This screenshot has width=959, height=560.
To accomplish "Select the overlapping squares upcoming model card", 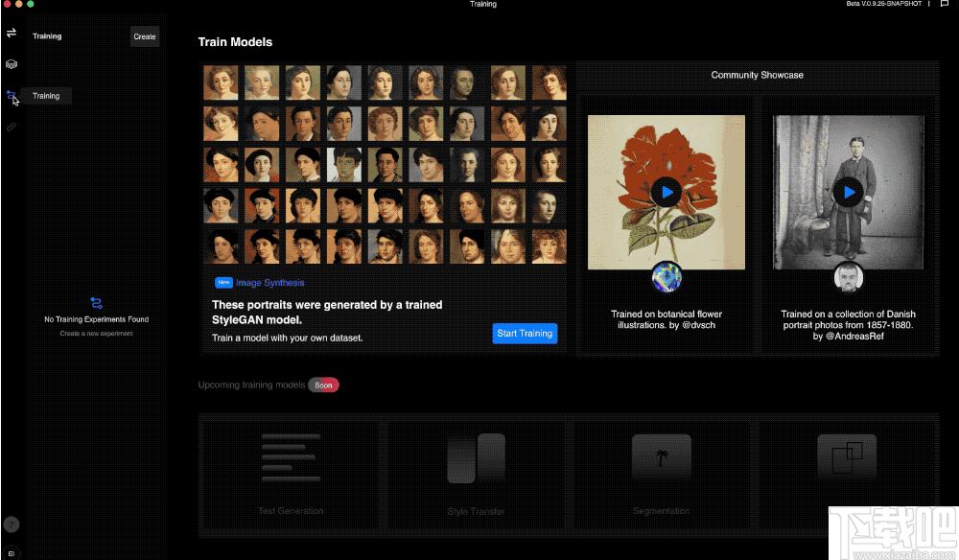I will (847, 475).
